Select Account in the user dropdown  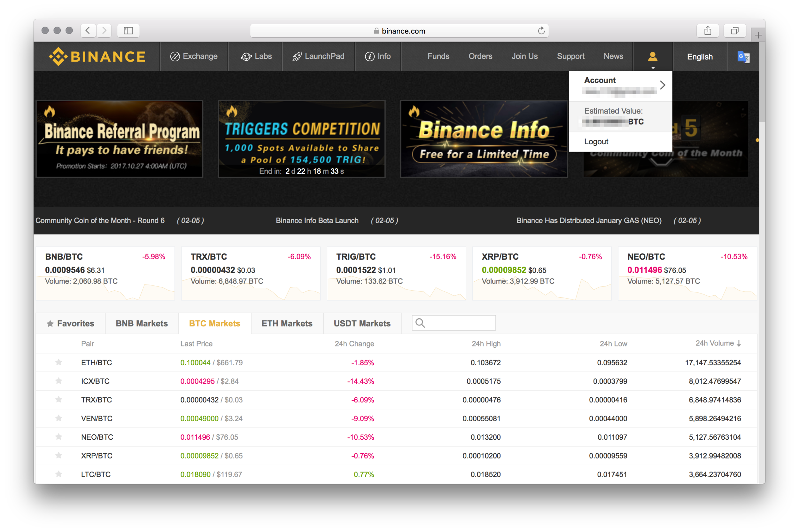pos(600,80)
